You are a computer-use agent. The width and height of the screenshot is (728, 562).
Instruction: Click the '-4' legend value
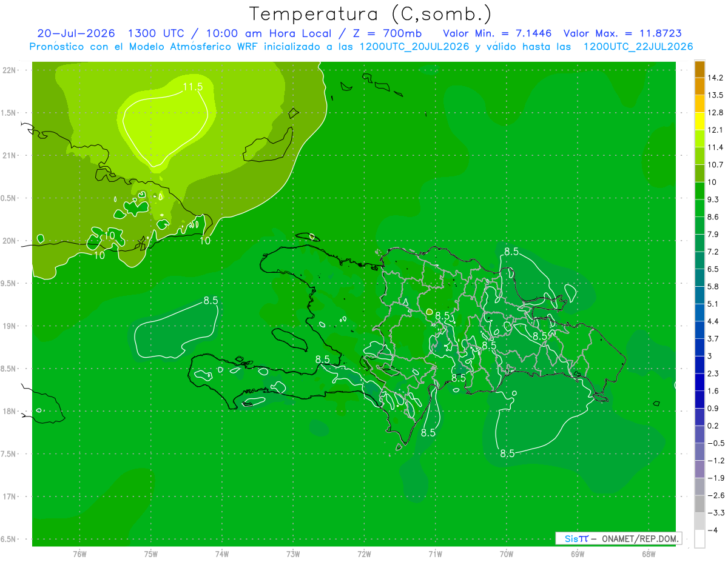coord(712,530)
